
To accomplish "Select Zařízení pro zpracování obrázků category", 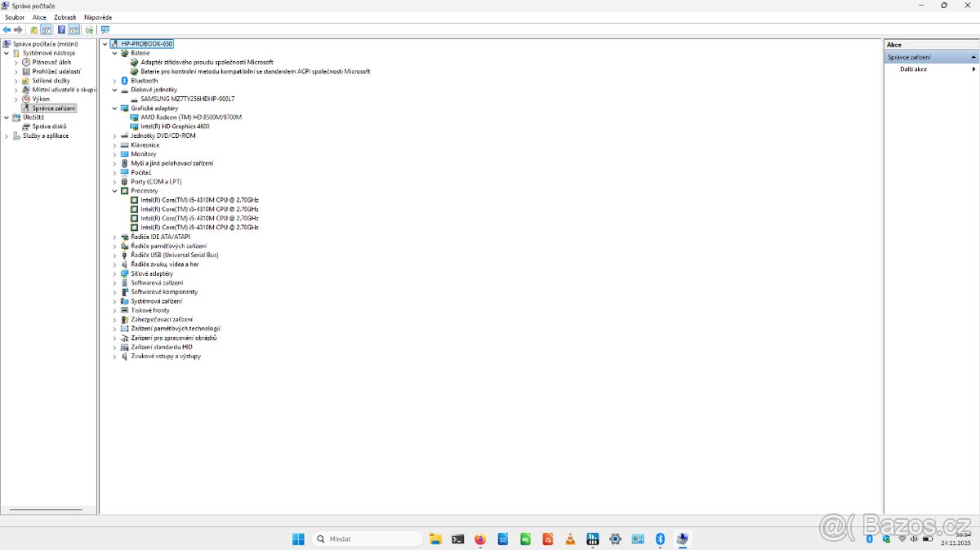I will coord(173,338).
